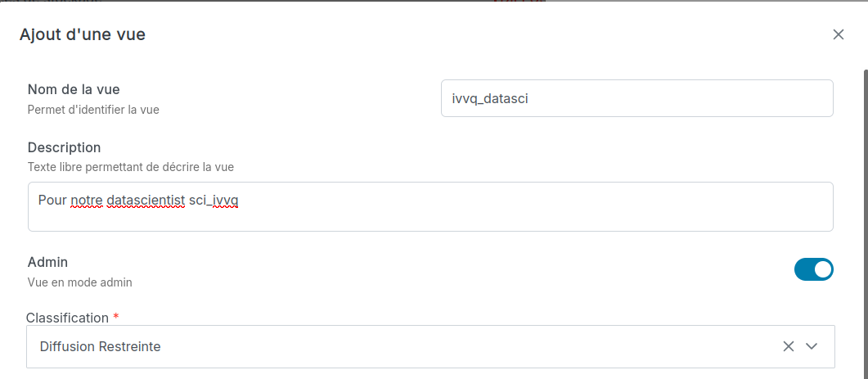Clear the selected Classification value
The width and height of the screenshot is (868, 379).
(x=789, y=346)
